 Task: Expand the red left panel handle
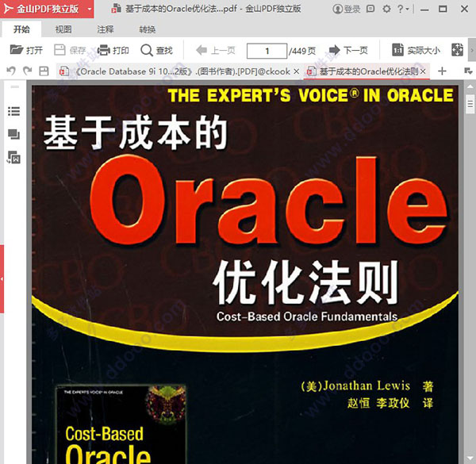click(2, 279)
